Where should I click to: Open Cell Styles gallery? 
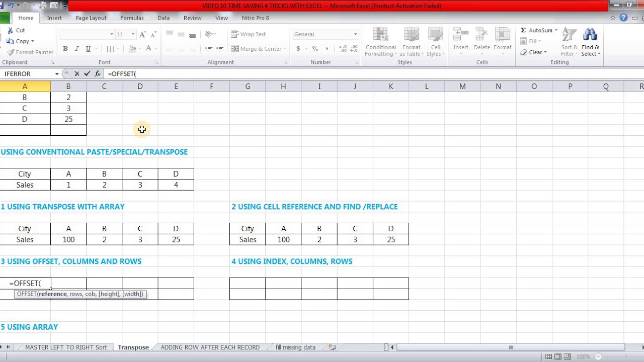[x=435, y=42]
